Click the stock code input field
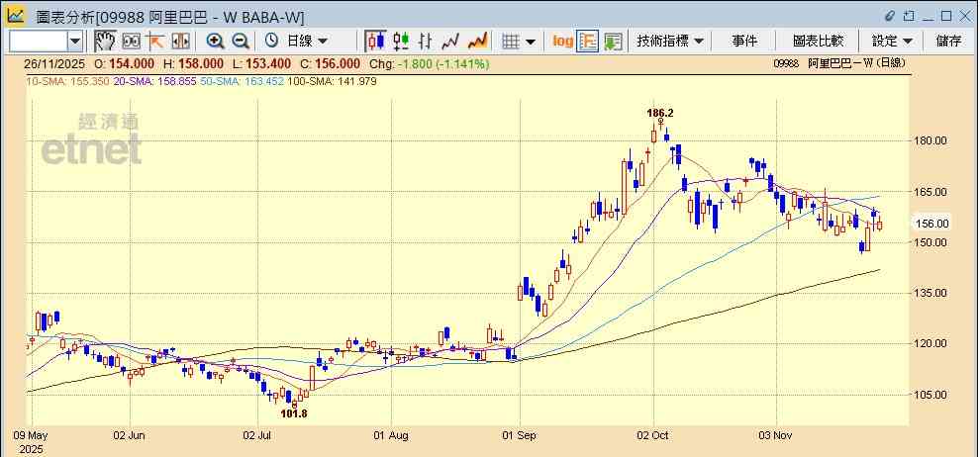980x457 pixels. [x=38, y=41]
